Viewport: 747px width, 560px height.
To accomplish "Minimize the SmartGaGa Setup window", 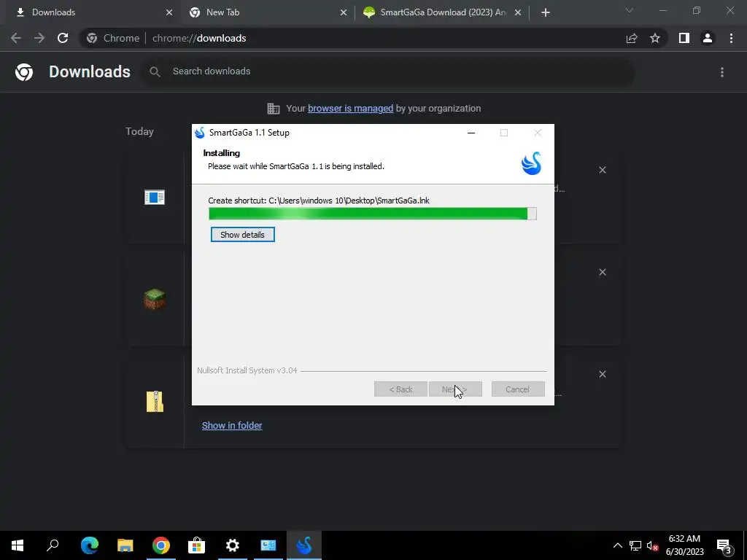I will [471, 133].
